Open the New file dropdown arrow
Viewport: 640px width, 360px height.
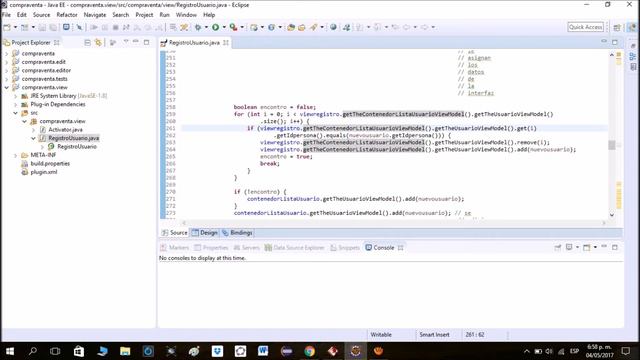[x=16, y=27]
